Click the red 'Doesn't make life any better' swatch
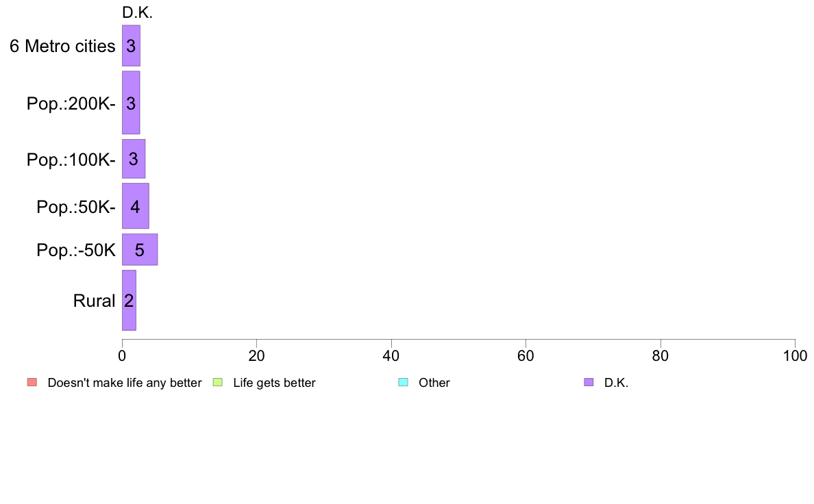This screenshot has width=814, height=504. (32, 383)
